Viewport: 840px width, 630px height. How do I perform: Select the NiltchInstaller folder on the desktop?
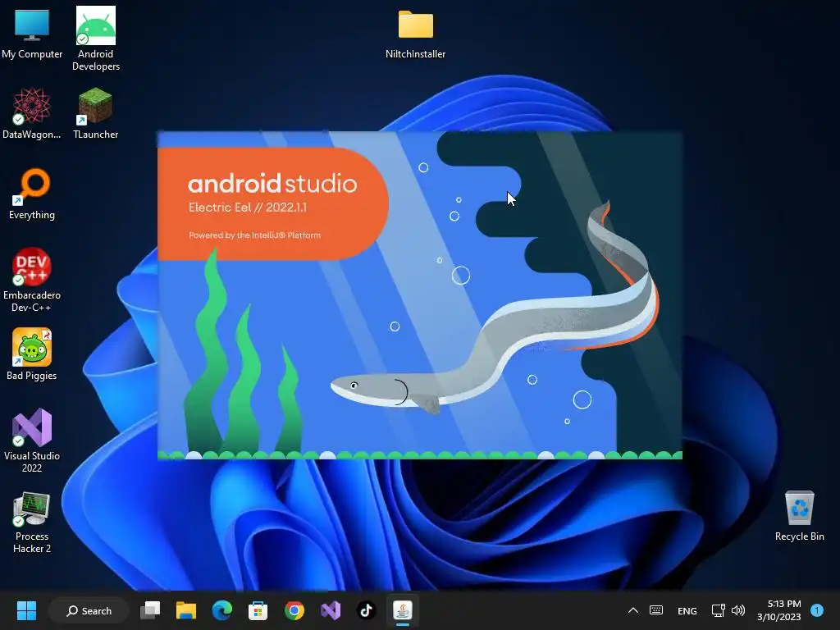pos(416,34)
